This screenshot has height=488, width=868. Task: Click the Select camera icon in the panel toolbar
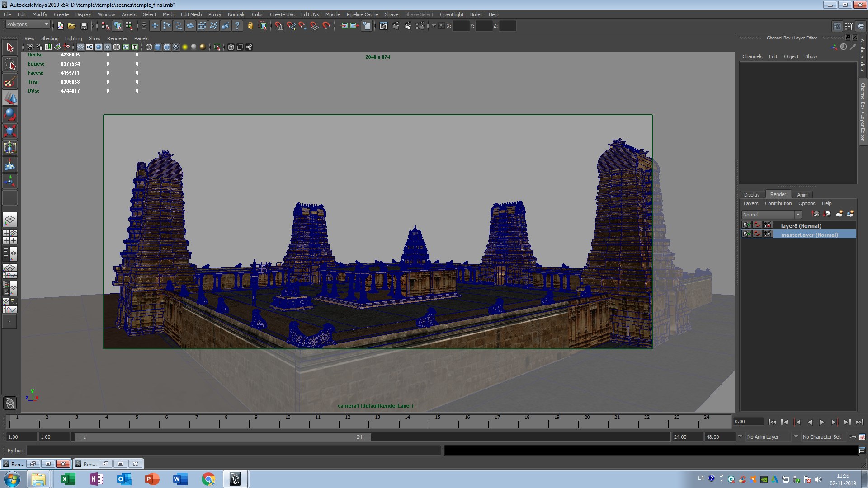[x=30, y=47]
